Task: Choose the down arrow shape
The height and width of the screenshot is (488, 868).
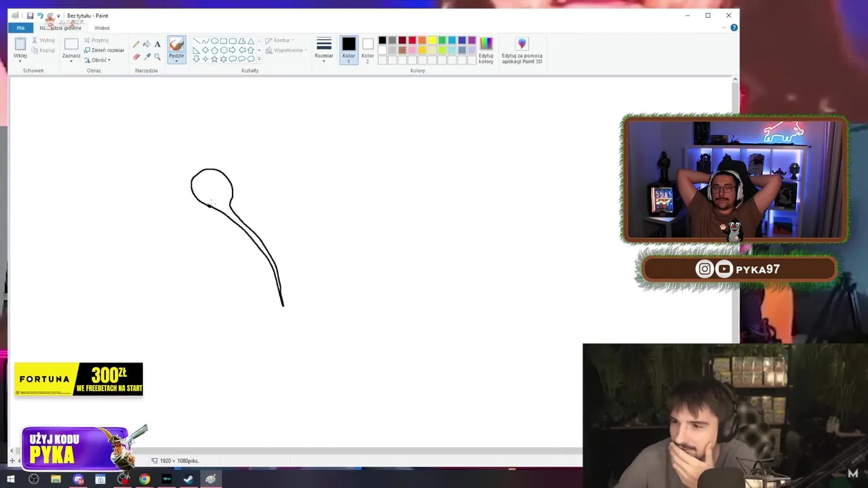Action: [197, 59]
